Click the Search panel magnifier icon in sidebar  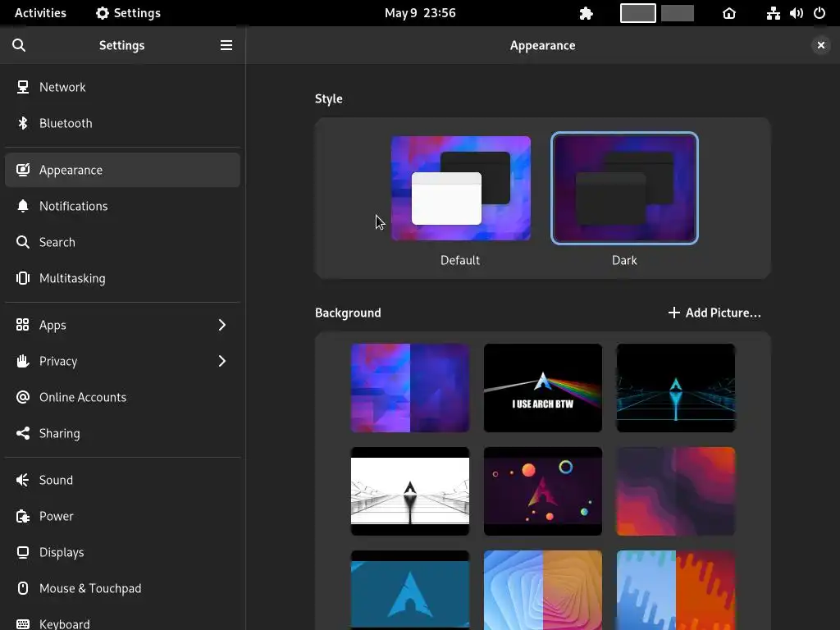tap(22, 242)
